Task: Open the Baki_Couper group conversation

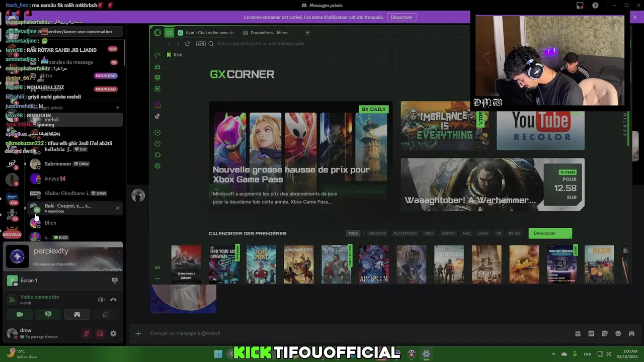Action: (74, 208)
